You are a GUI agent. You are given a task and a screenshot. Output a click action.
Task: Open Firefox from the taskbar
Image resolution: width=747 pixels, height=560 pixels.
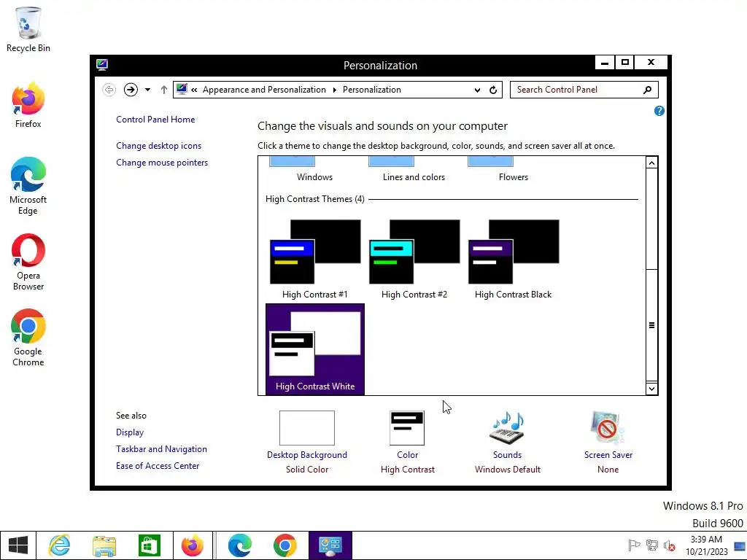coord(193,545)
